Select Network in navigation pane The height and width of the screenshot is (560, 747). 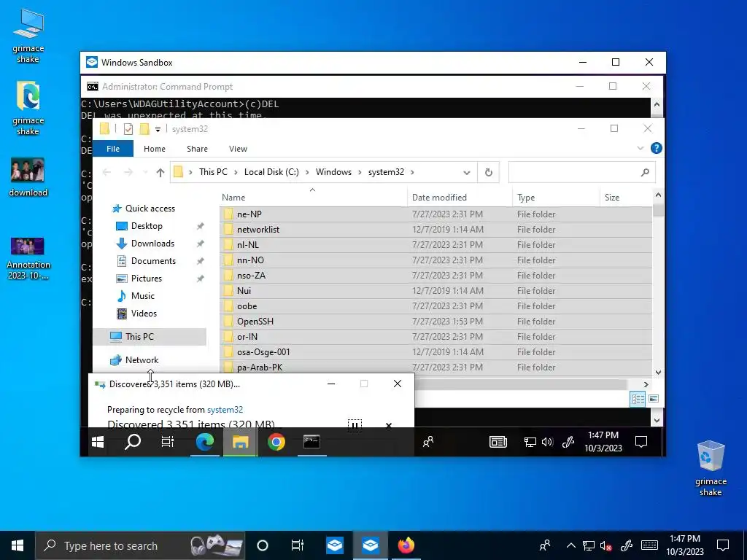(142, 360)
